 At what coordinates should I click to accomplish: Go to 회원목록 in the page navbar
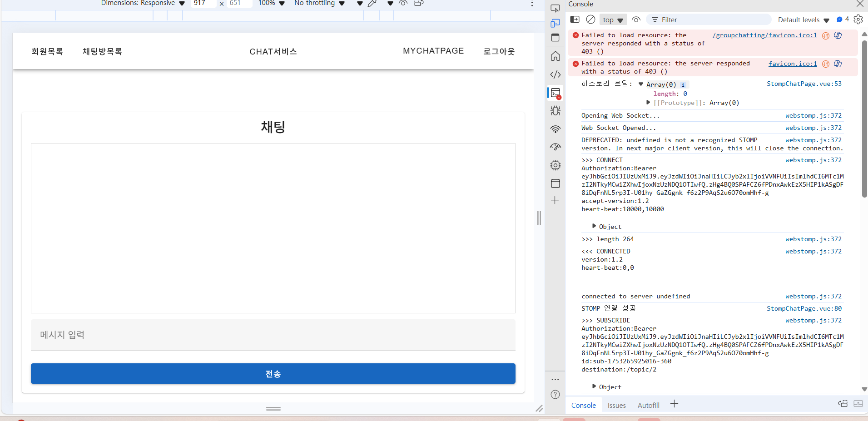tap(47, 51)
